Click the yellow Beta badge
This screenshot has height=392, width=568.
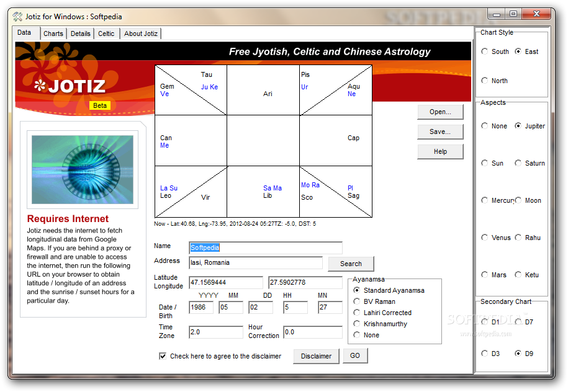pos(100,105)
